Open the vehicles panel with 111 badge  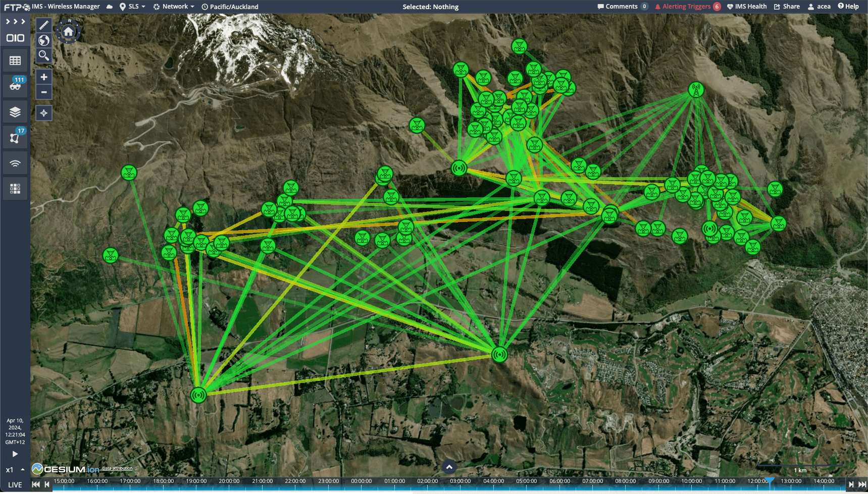[15, 86]
